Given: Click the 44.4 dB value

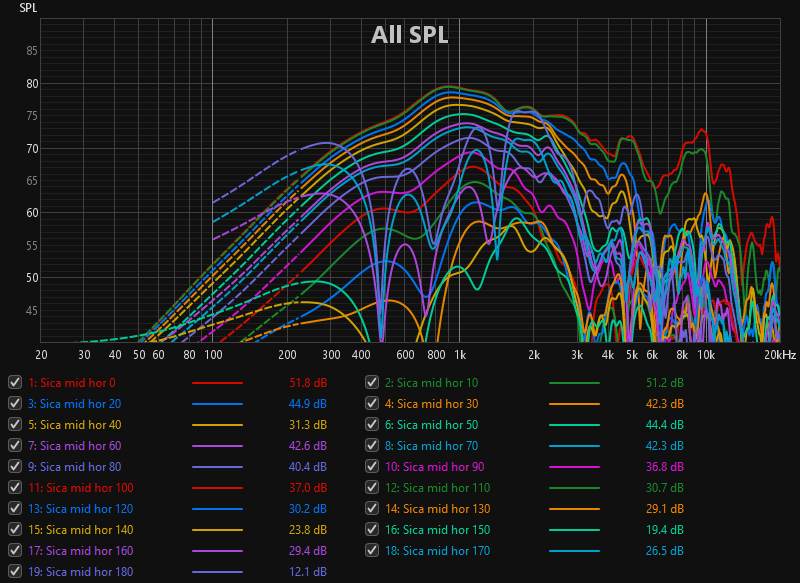Looking at the screenshot, I should tap(665, 424).
